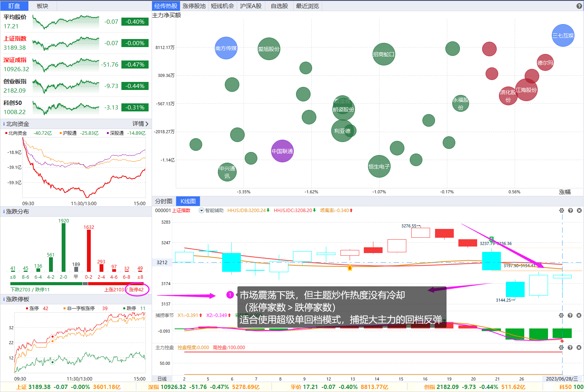Open the 创业板指 index row
This screenshot has width=584, height=392.
[x=76, y=86]
